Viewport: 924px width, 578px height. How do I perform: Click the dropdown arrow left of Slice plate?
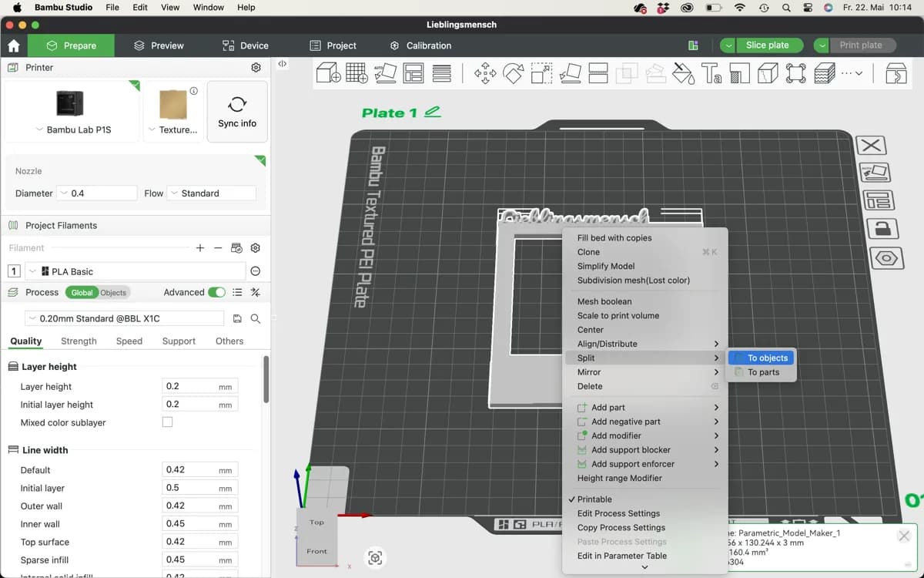728,45
